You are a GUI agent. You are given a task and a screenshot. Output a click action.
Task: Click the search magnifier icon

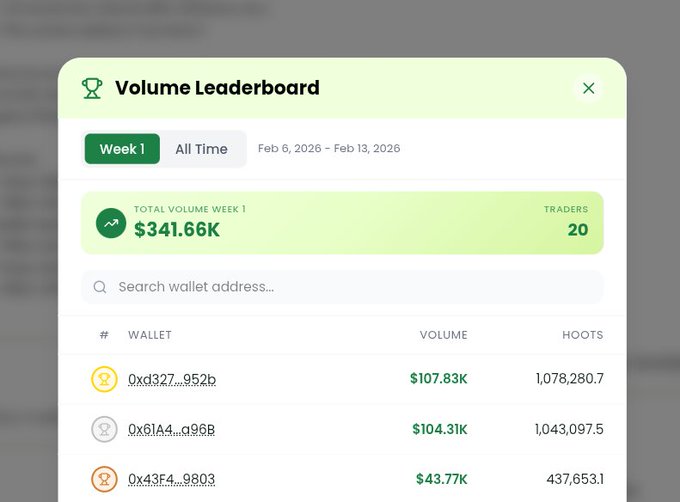pyautogui.click(x=100, y=287)
